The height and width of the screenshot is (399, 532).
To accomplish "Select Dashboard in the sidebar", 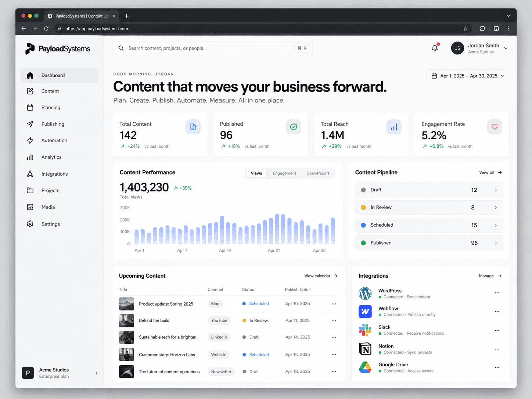I will click(60, 75).
